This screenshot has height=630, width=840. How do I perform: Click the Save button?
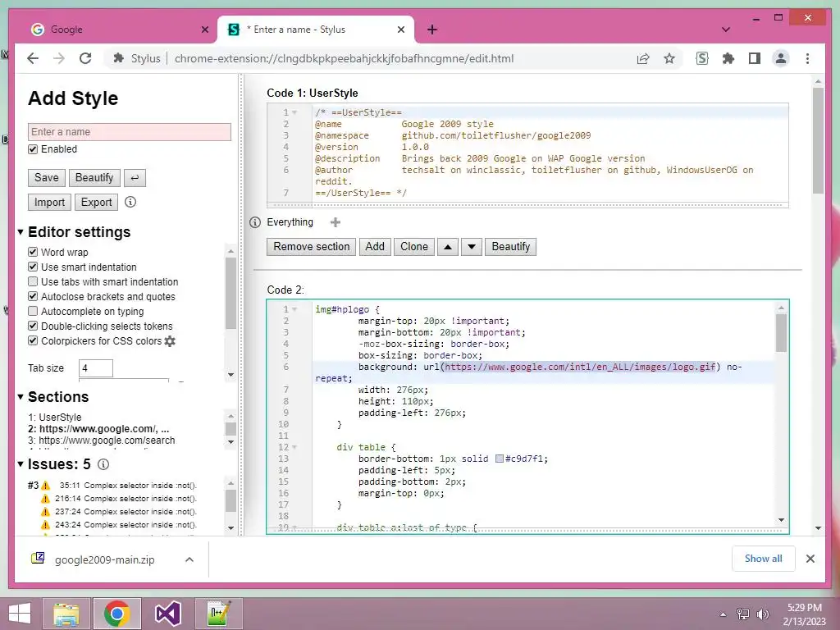point(47,178)
